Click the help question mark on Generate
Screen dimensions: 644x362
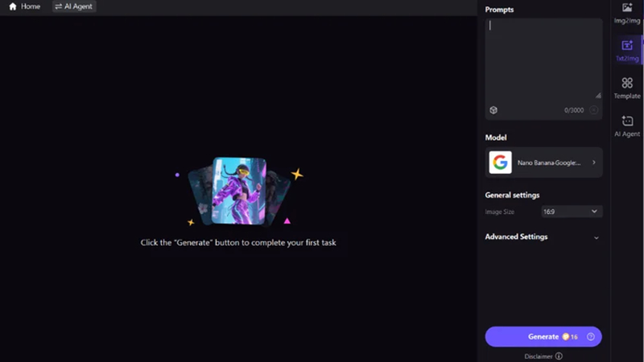[591, 336]
